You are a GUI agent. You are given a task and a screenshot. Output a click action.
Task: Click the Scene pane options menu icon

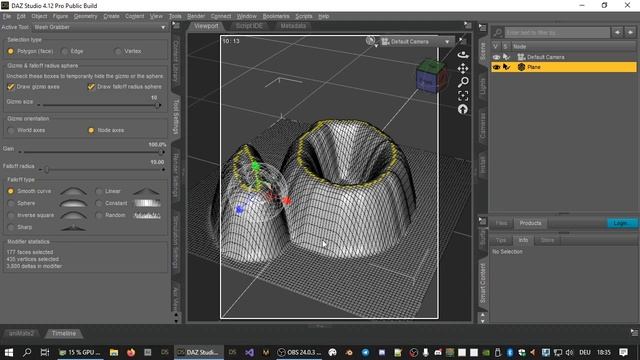click(x=482, y=28)
